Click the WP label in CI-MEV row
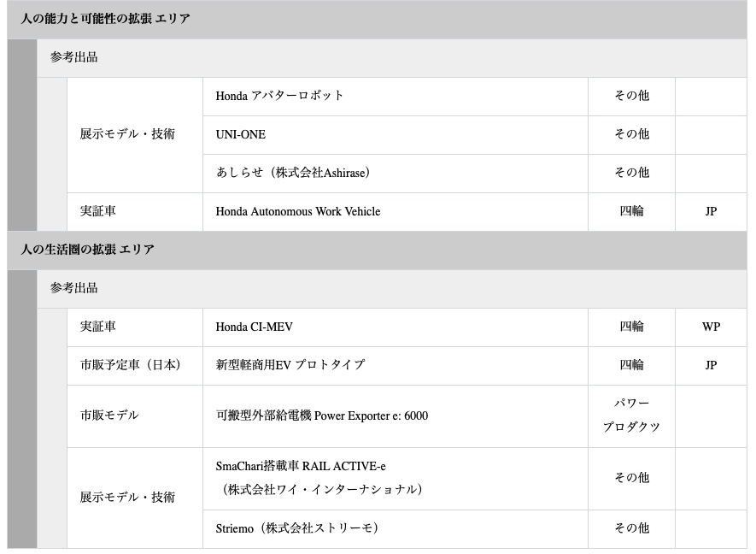756x554 pixels. [x=711, y=327]
